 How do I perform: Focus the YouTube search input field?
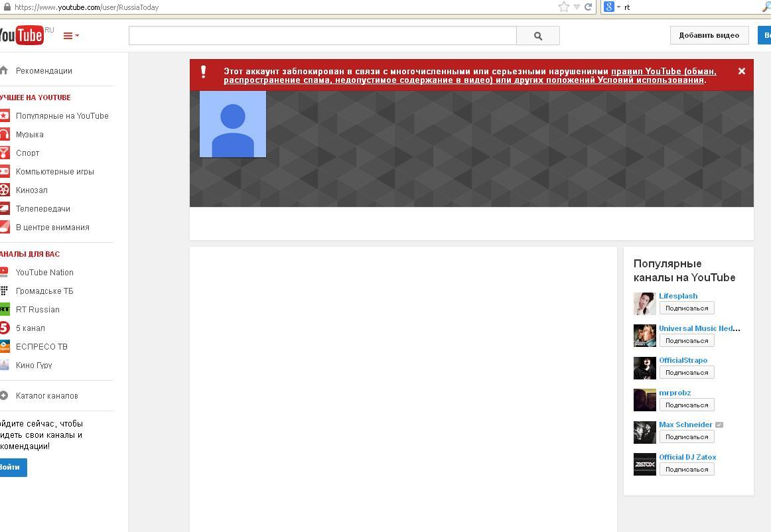pos(322,36)
